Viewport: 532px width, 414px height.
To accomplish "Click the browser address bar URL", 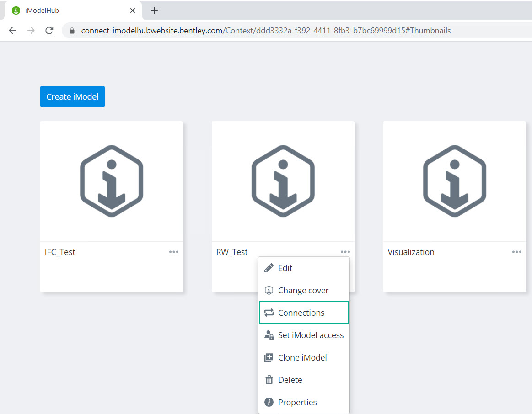I will tap(266, 31).
